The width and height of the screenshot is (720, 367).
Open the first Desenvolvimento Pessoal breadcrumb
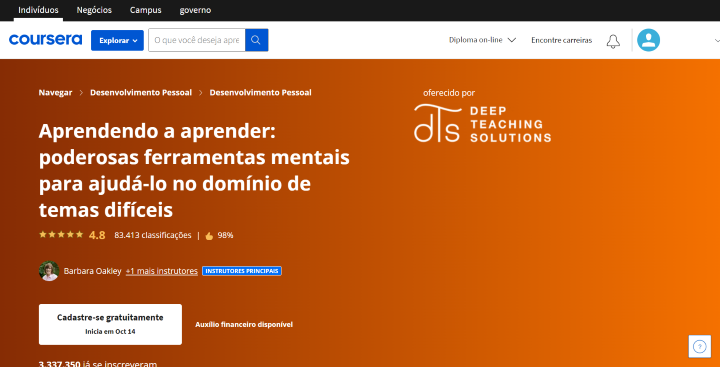tap(141, 92)
